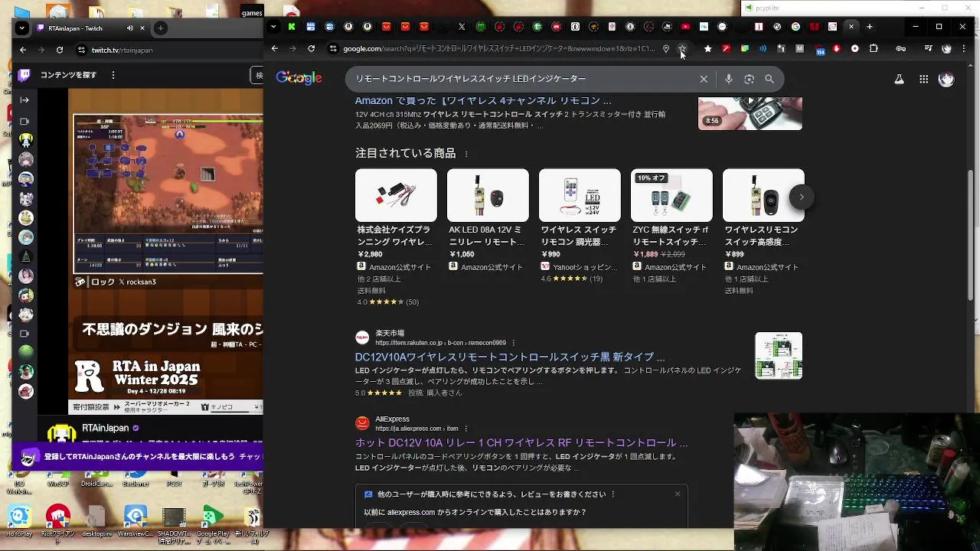Open the Google apps grid

click(923, 79)
